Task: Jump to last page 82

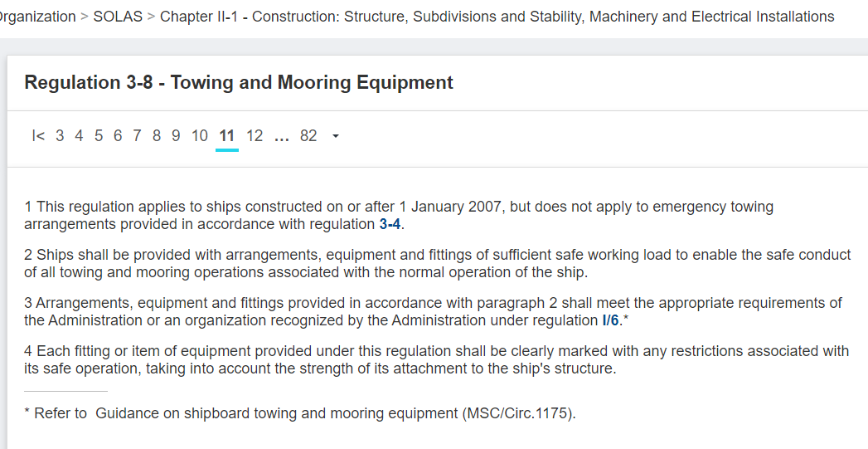Action: 308,136
